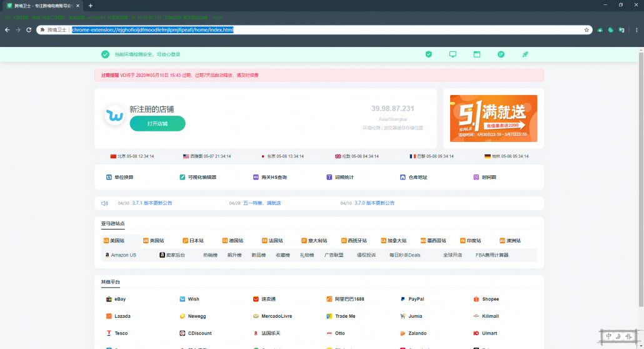Open the Tesco shortcut
Viewport: 644px width, 349px height.
[117, 333]
